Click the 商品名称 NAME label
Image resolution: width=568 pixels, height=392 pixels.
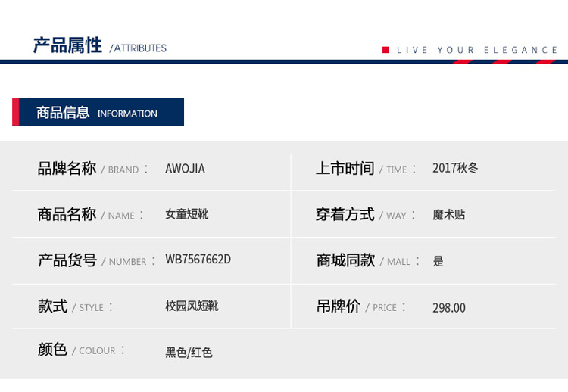coord(86,215)
